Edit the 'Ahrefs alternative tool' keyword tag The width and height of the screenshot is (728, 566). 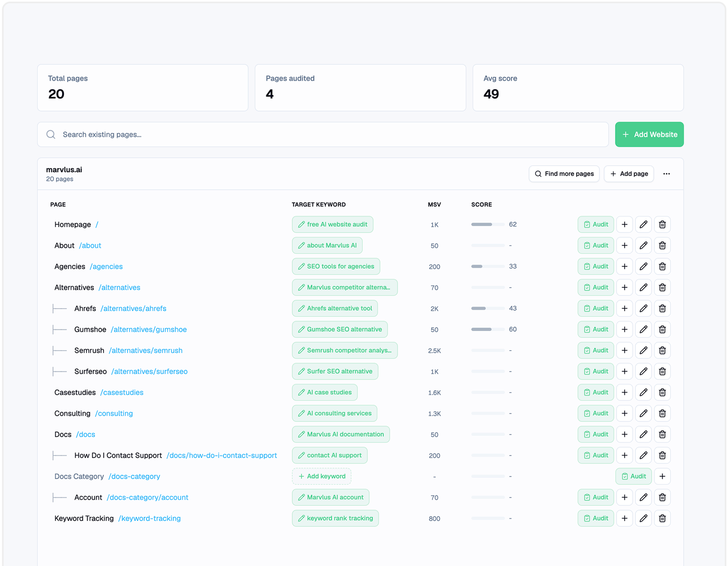pyautogui.click(x=335, y=308)
